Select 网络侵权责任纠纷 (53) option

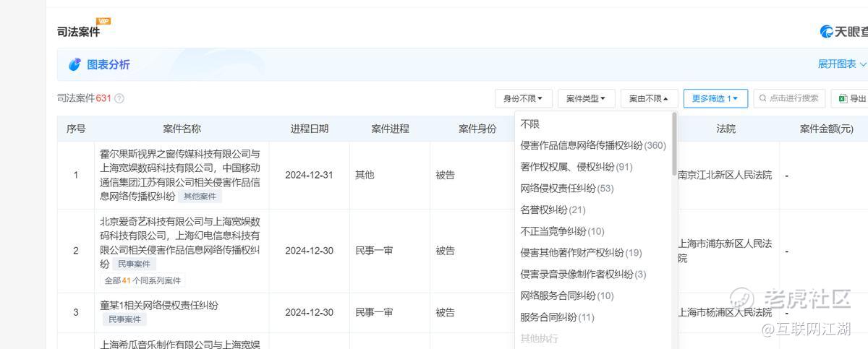pos(567,189)
